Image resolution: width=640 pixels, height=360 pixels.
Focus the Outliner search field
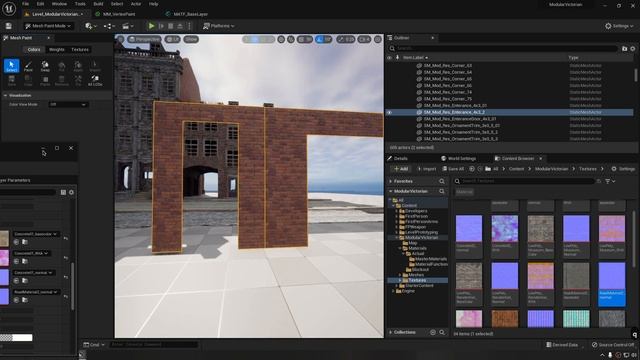coord(503,49)
